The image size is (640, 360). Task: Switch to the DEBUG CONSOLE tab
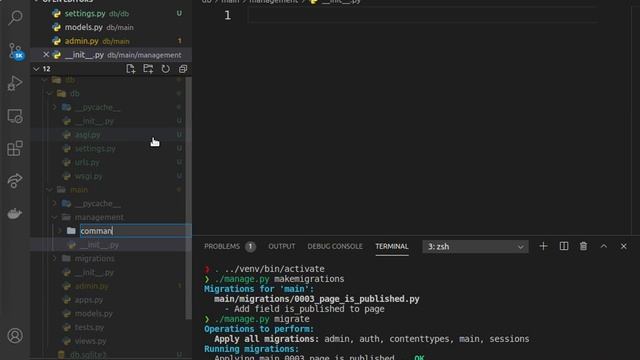335,247
